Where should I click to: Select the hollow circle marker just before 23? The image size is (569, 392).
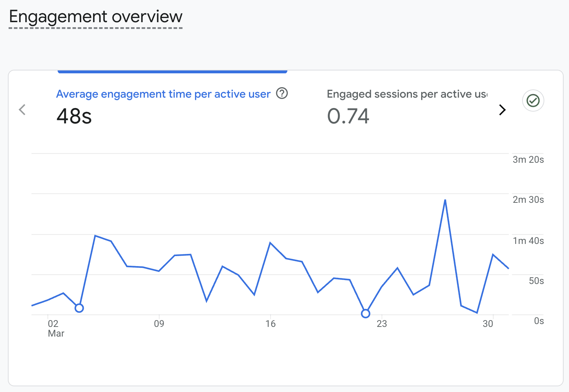pyautogui.click(x=365, y=314)
